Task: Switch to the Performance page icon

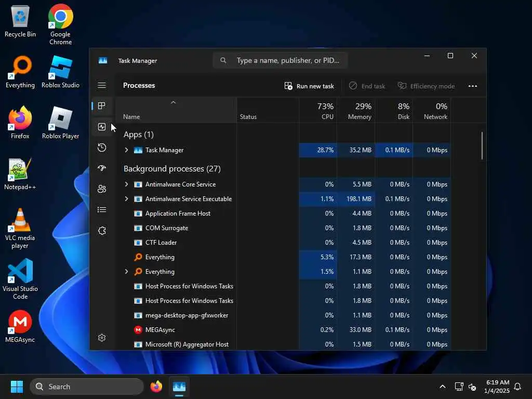Action: (x=102, y=127)
